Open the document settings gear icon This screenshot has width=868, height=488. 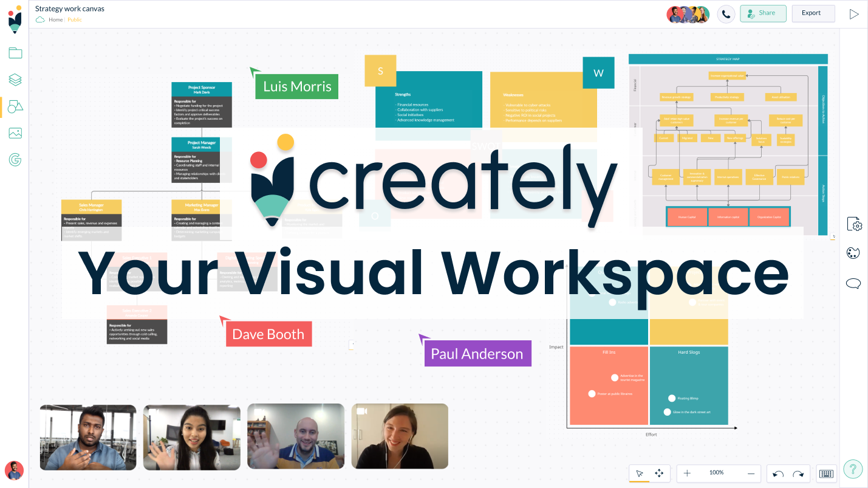pos(853,224)
